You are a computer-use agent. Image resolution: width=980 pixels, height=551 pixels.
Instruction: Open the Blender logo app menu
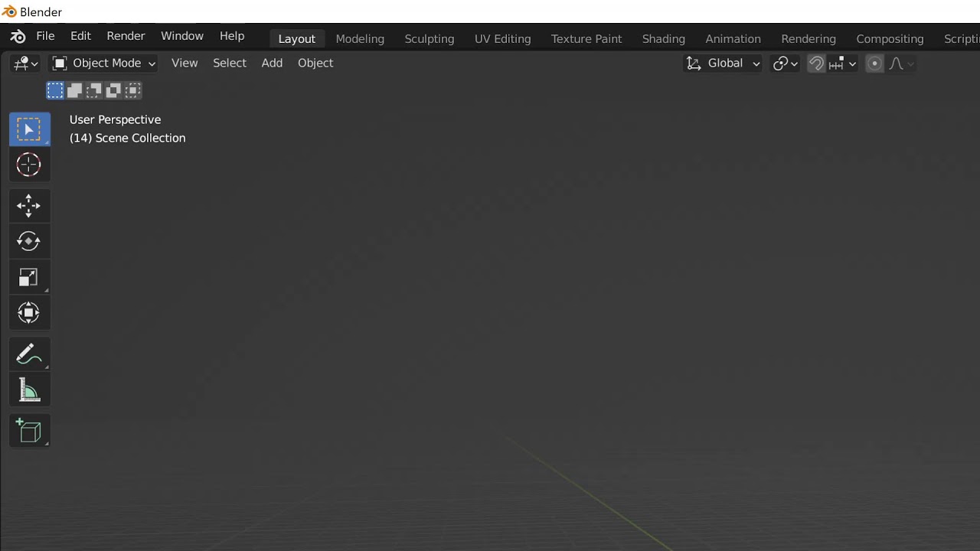click(18, 37)
